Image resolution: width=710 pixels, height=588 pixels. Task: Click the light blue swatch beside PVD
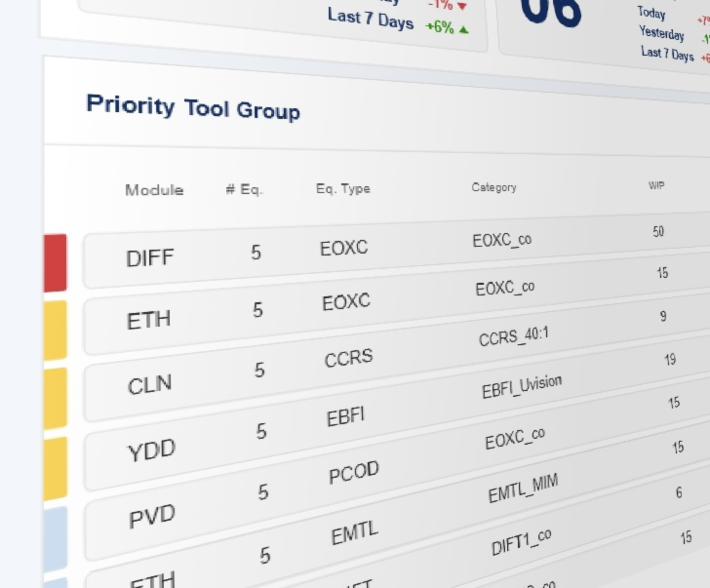point(55,539)
